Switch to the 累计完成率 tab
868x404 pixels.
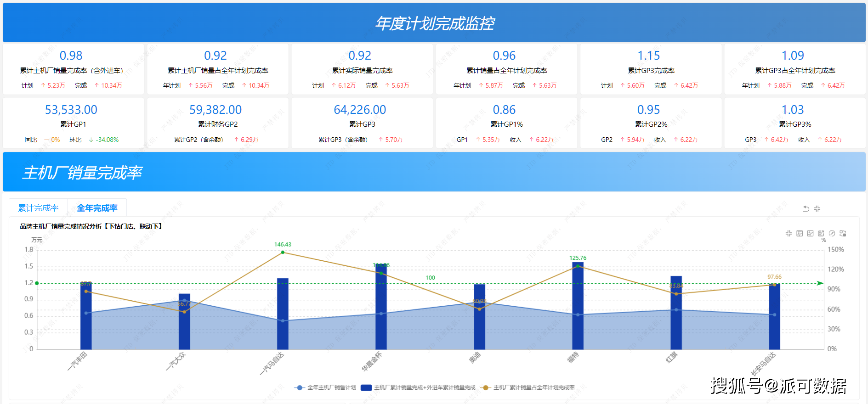[39, 208]
